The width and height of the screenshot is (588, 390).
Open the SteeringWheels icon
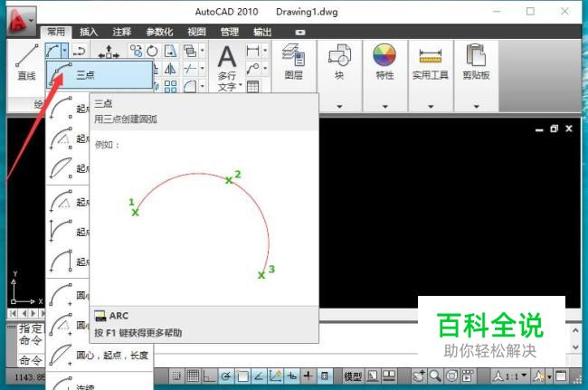(x=451, y=376)
